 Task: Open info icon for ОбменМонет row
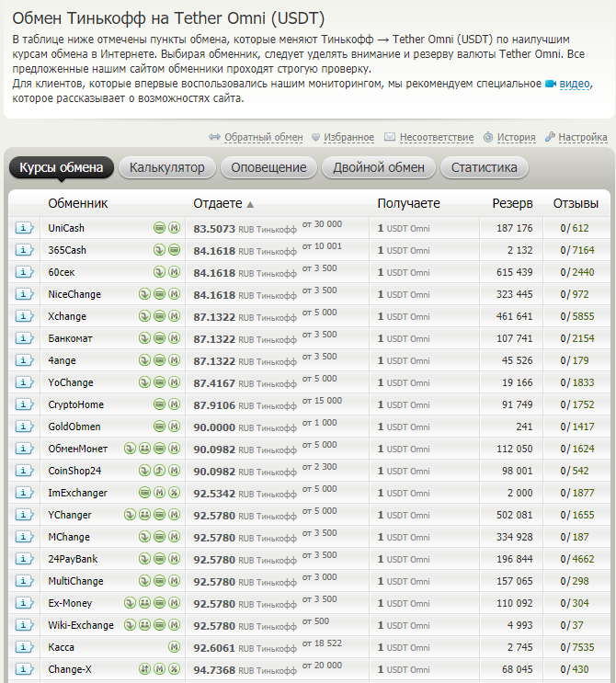click(x=25, y=449)
